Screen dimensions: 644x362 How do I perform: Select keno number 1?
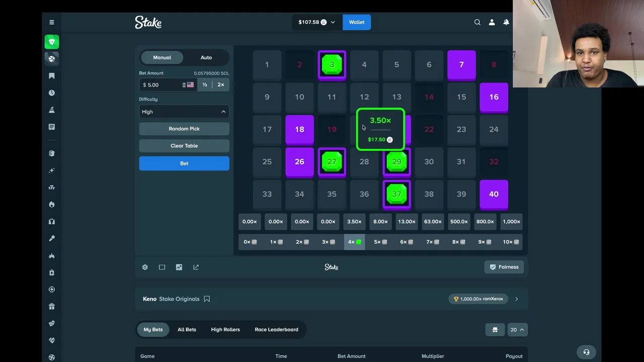click(x=267, y=65)
